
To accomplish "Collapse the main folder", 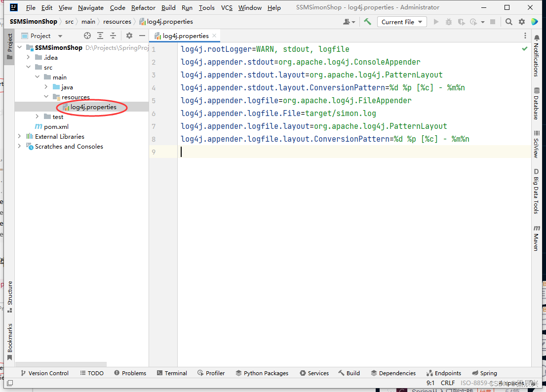I will pyautogui.click(x=37, y=77).
